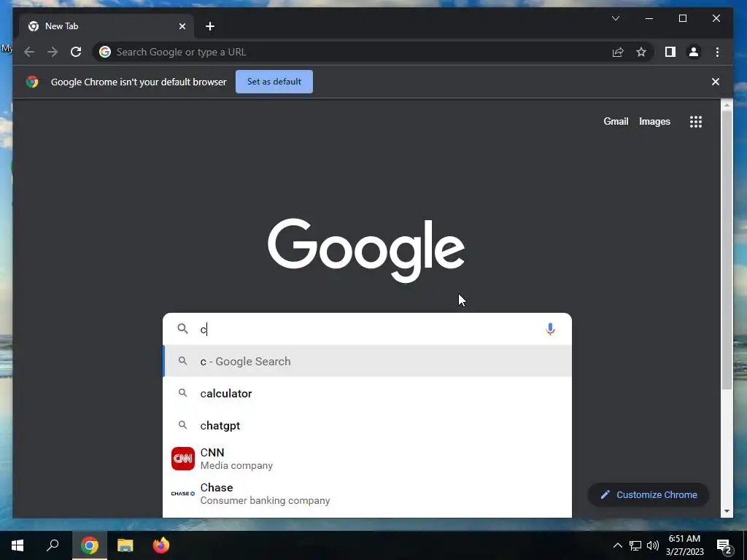Viewport: 747px width, 560px height.
Task: Show hidden system tray icons
Action: click(x=617, y=545)
